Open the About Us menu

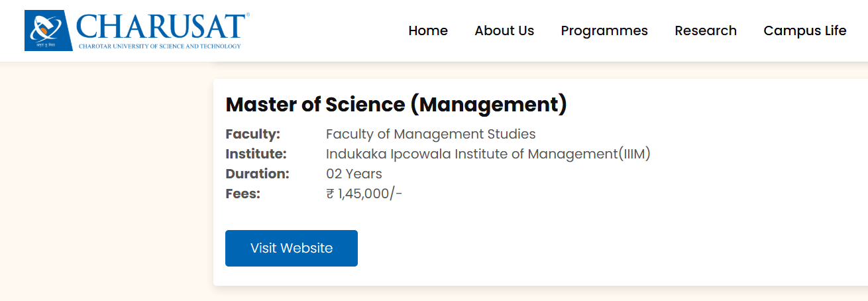[504, 30]
